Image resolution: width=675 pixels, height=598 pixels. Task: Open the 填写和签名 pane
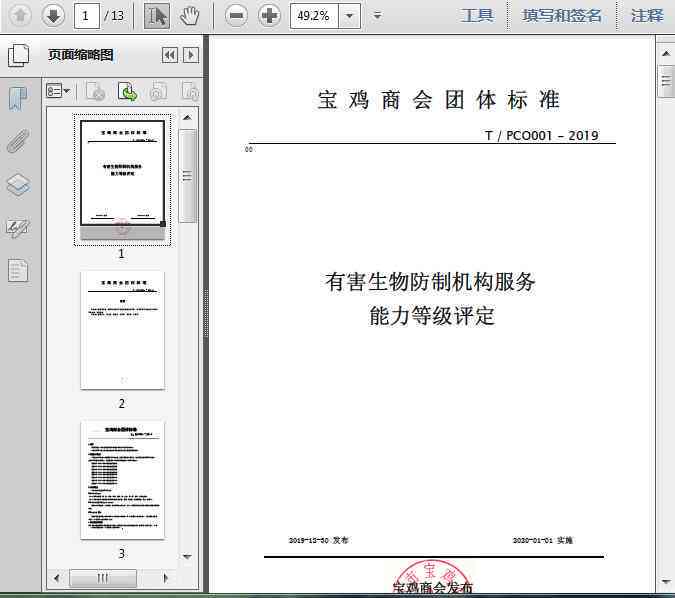561,16
